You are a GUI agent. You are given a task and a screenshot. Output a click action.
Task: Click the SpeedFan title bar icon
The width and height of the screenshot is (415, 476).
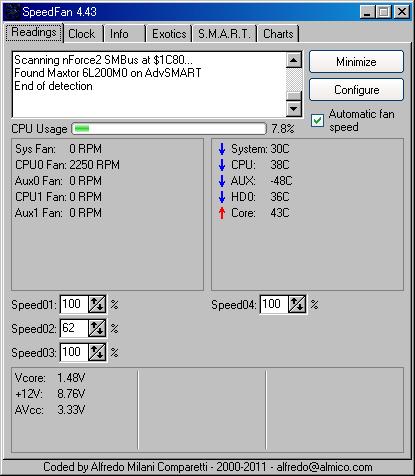pos(13,12)
